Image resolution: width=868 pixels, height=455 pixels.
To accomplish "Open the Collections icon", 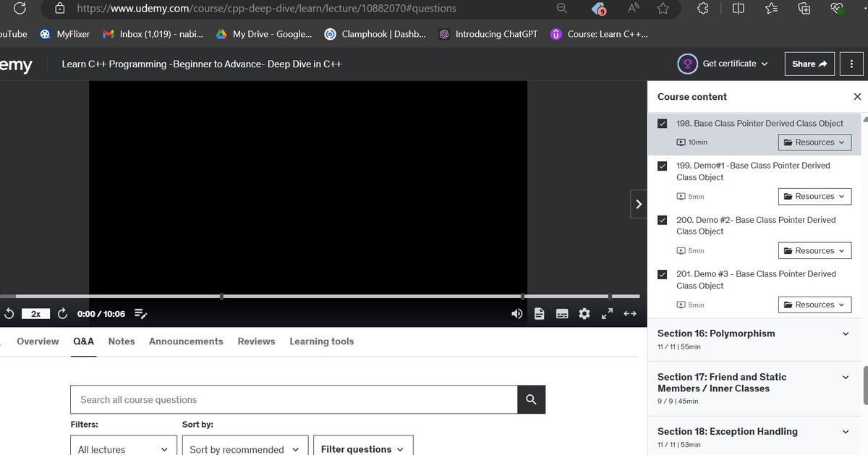I will pos(804,8).
